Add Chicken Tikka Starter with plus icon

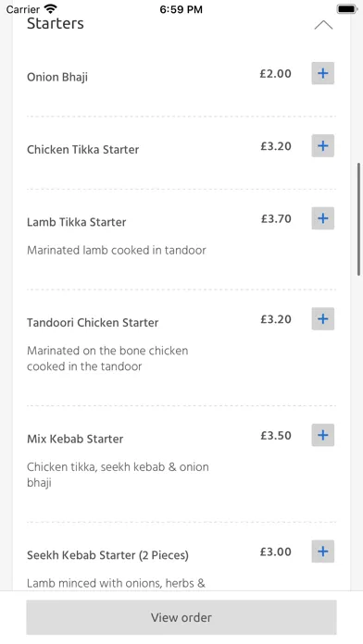pyautogui.click(x=322, y=146)
